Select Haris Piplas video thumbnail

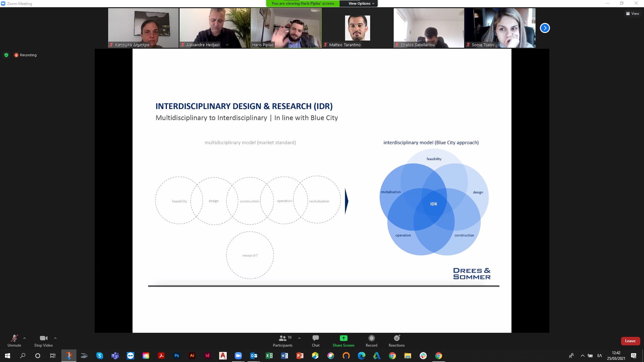[286, 28]
